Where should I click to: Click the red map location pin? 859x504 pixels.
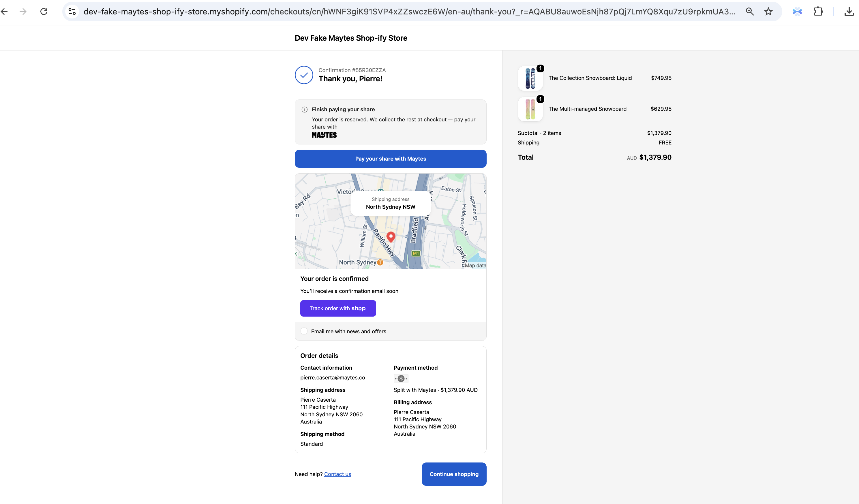click(391, 237)
